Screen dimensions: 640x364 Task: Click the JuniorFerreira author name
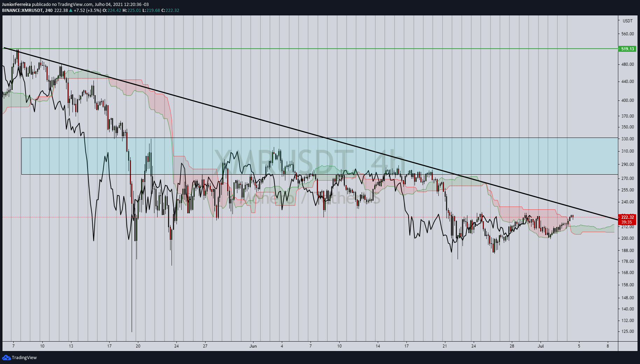(x=16, y=5)
